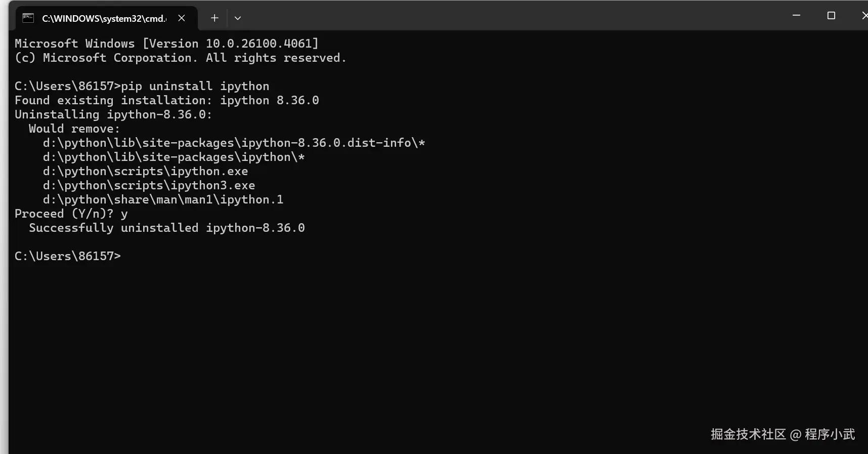Click the empty title bar area

click(506, 16)
